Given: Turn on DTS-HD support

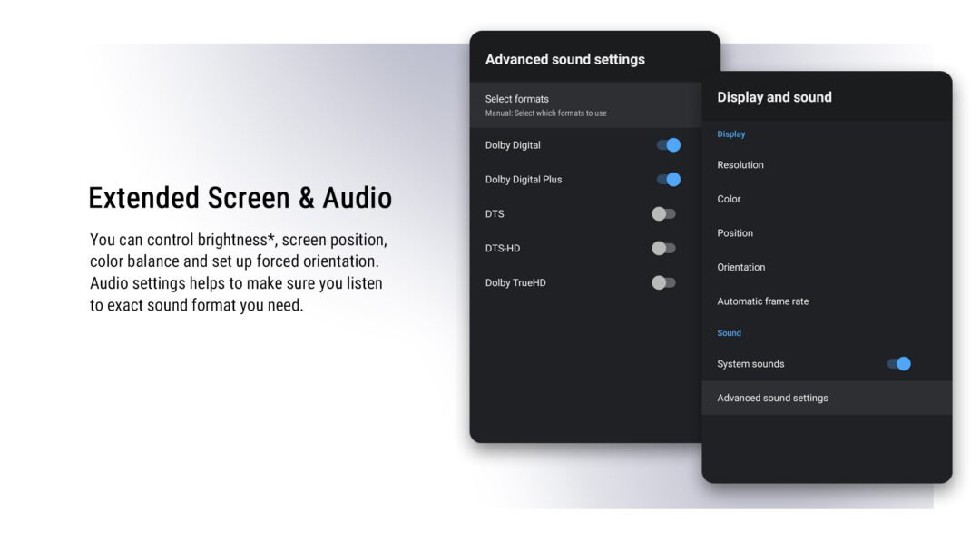Looking at the screenshot, I should [x=662, y=247].
